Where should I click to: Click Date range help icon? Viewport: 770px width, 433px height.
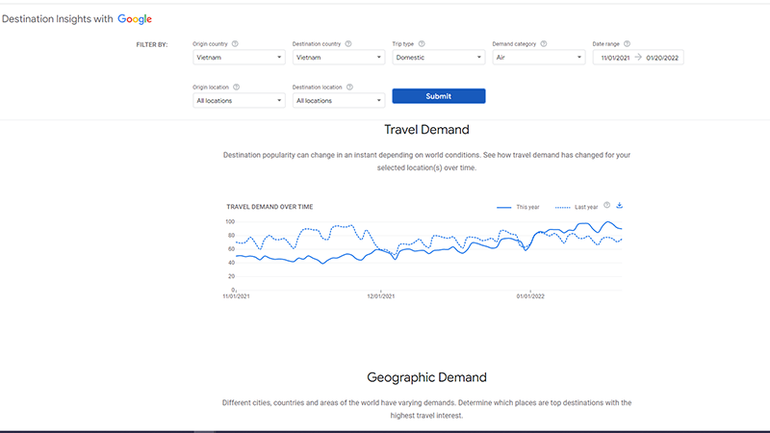coord(627,44)
